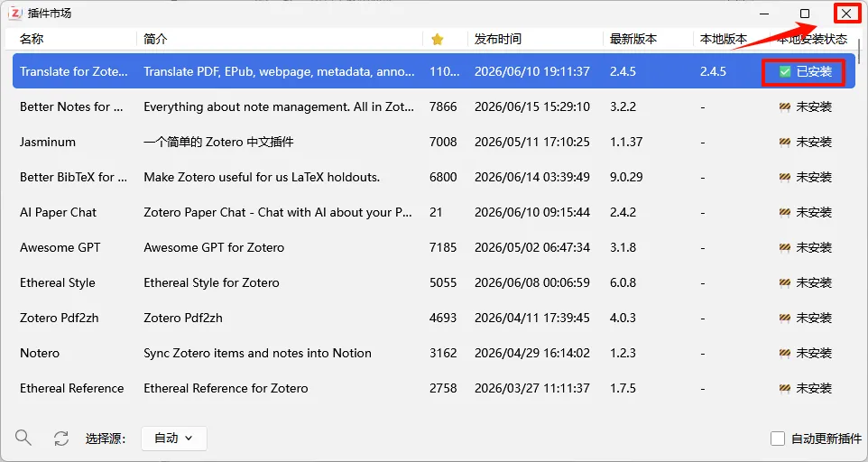Click latest version 9.0.29
Viewport: 868px width, 462px height.
(626, 177)
